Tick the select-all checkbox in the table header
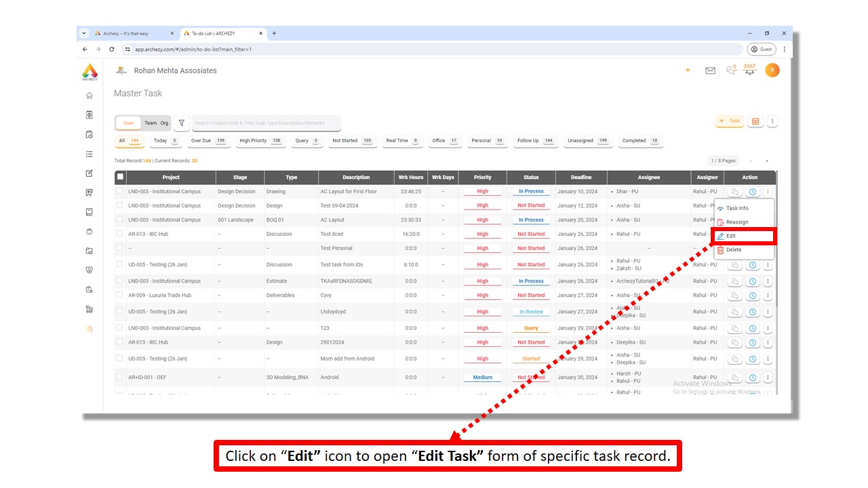Screen dimensions: 868x488 tap(120, 177)
